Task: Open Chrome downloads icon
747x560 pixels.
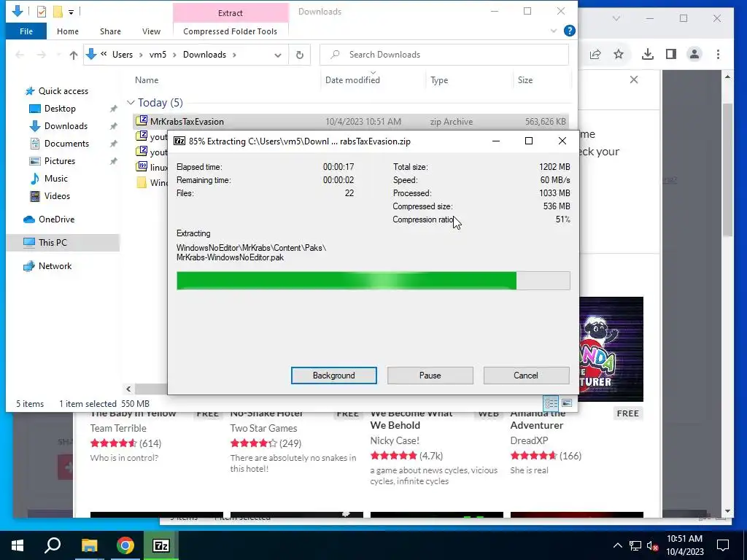Action: click(648, 54)
